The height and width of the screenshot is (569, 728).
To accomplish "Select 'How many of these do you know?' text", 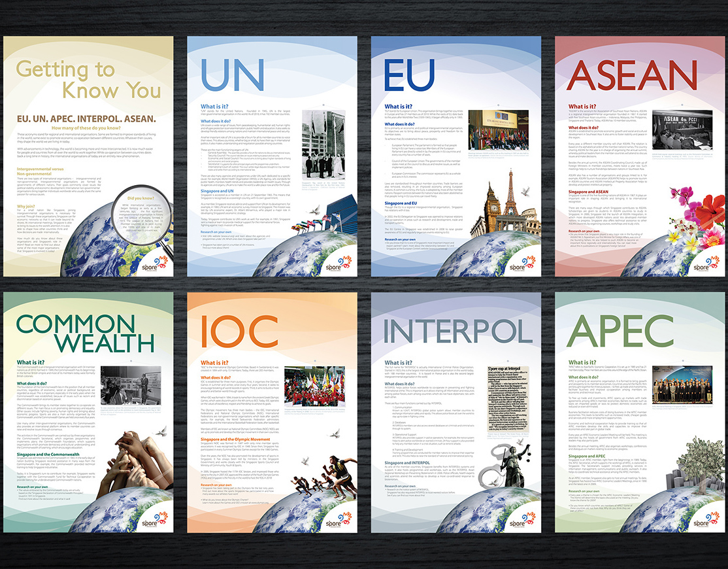I will (86, 128).
